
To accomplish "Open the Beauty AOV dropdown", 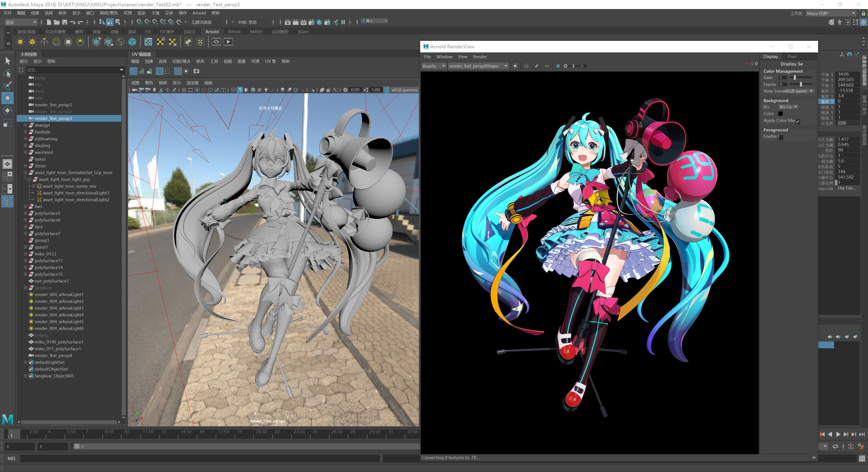I will (x=434, y=66).
